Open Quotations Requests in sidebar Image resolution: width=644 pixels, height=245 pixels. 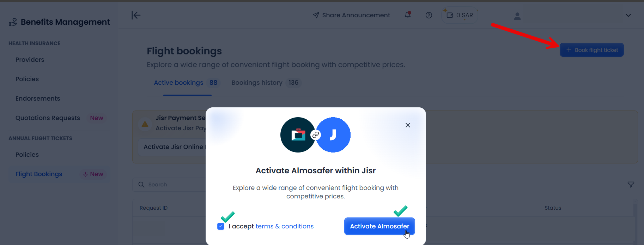click(x=48, y=118)
